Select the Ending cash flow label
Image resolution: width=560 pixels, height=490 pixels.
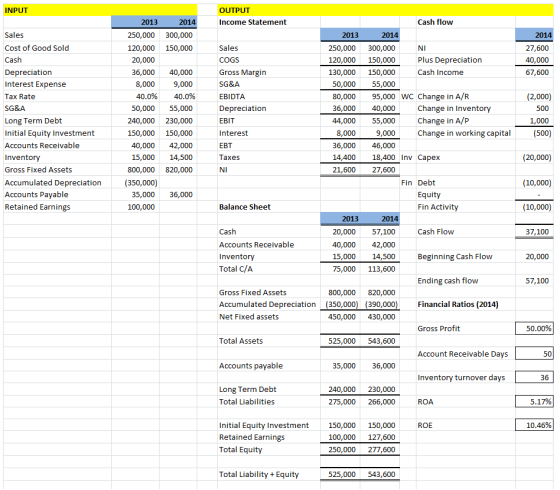tap(448, 281)
